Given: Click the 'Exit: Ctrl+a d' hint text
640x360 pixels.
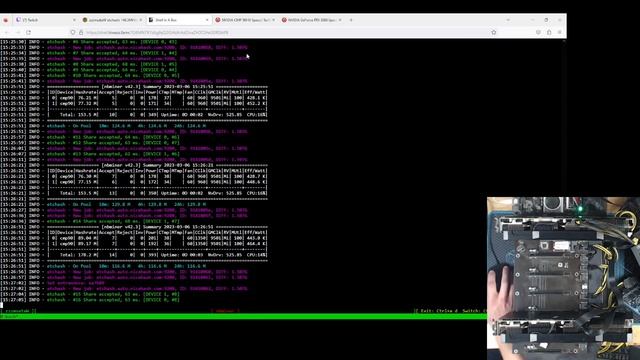Looking at the screenshot, I should point(438,311).
